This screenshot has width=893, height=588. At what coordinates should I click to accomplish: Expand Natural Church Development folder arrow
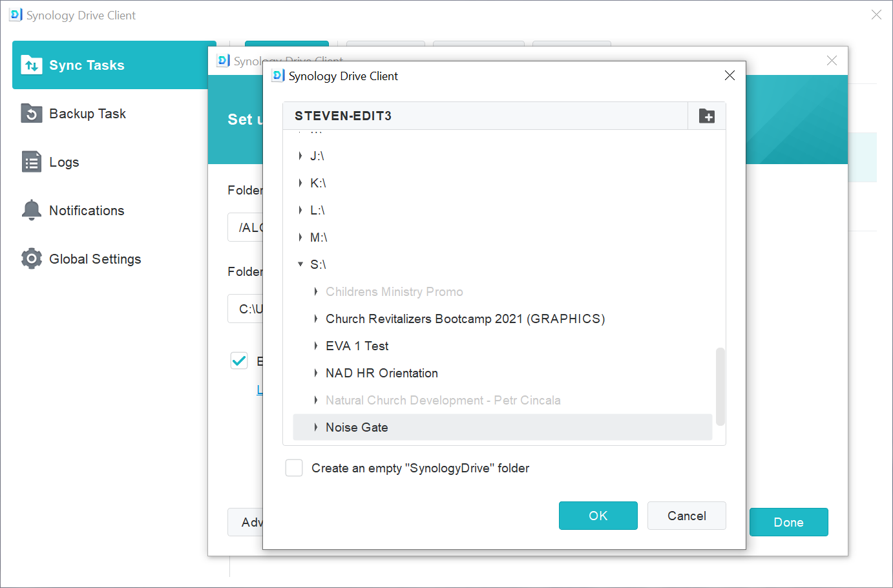(316, 400)
